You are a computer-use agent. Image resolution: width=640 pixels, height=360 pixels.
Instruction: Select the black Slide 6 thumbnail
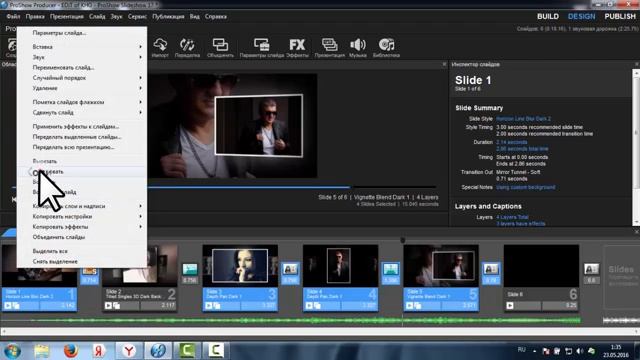pyautogui.click(x=541, y=266)
